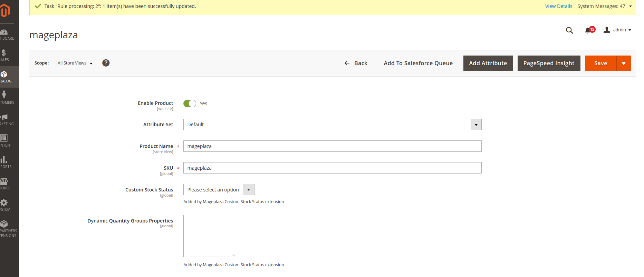
Task: Click the Dynamic Quantity Groups Properties textarea
Action: click(209, 236)
